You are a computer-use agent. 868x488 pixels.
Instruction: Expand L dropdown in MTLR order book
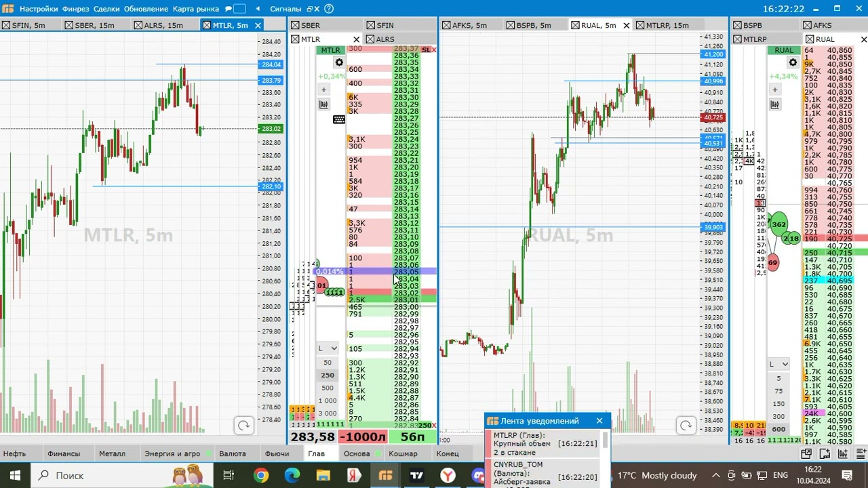pos(327,348)
